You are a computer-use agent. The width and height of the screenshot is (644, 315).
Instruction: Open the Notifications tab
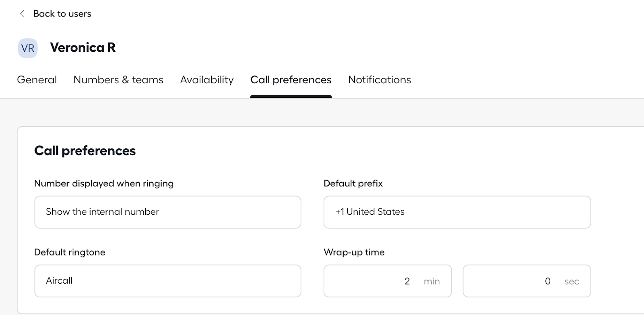point(380,80)
